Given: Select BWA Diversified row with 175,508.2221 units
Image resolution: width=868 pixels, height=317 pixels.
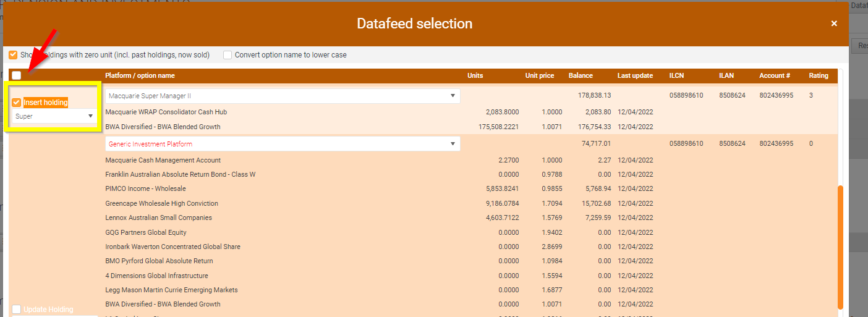Looking at the screenshot, I should pyautogui.click(x=471, y=127).
